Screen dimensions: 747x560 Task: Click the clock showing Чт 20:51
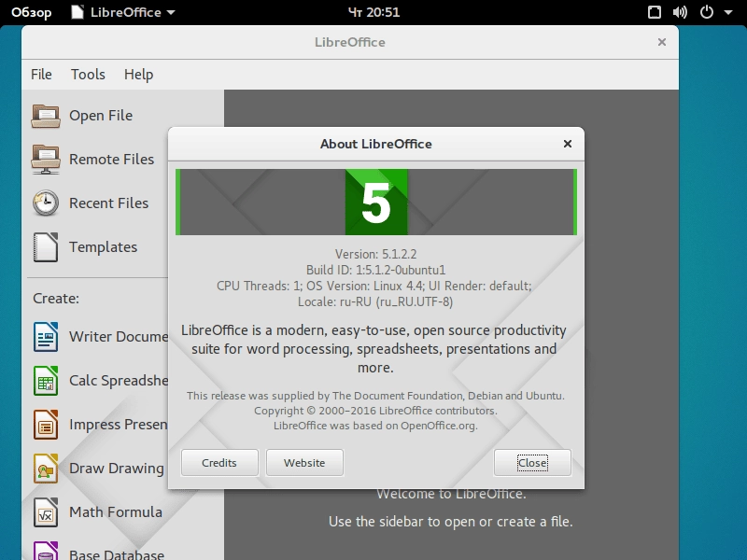374,12
